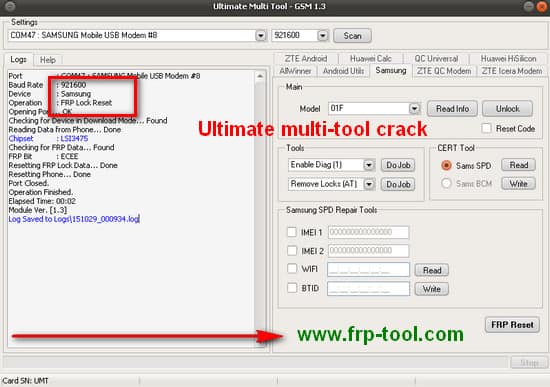The image size is (550, 387).
Task: Click the 'Log Saved to Logs\151029_000934.log' line
Action: tap(74, 219)
